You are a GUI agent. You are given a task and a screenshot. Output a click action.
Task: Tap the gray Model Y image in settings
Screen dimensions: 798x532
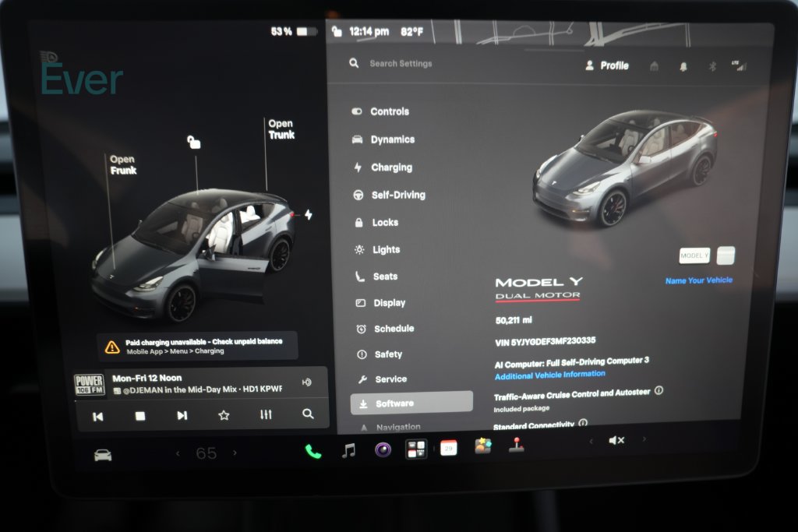pos(625,167)
